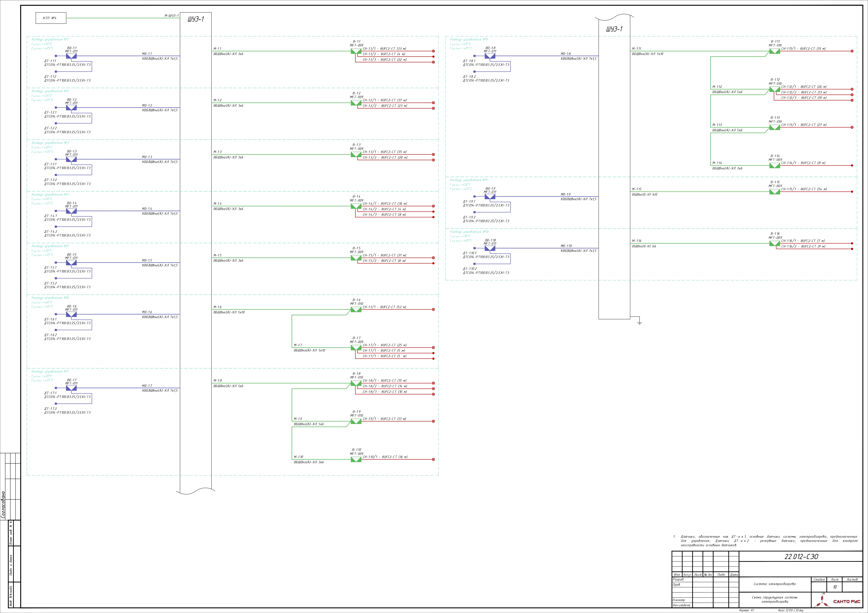
Task: Click the B-114 junction box symbol
Action: (775, 166)
